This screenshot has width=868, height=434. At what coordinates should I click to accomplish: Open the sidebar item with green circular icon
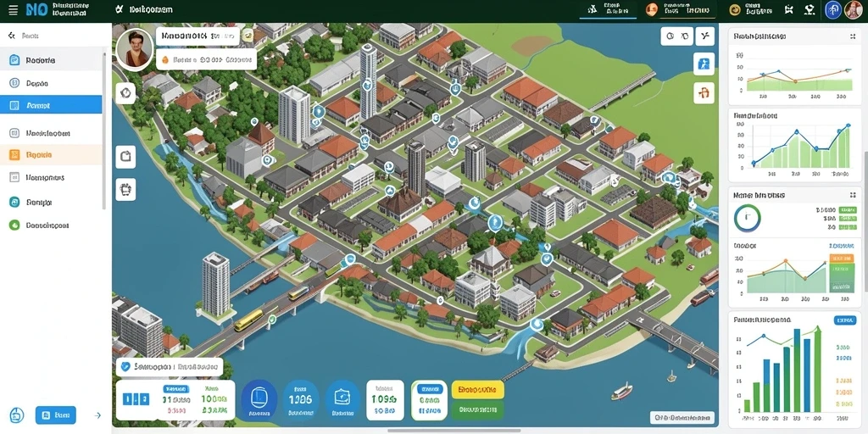coord(51,225)
